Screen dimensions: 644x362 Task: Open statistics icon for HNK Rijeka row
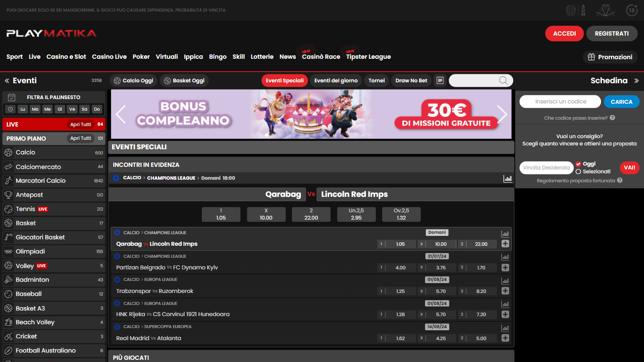coord(505,304)
